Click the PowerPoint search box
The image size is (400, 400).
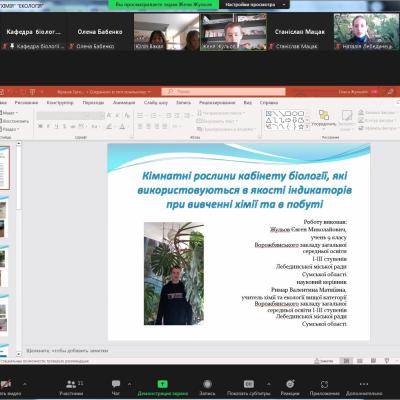coord(223,91)
